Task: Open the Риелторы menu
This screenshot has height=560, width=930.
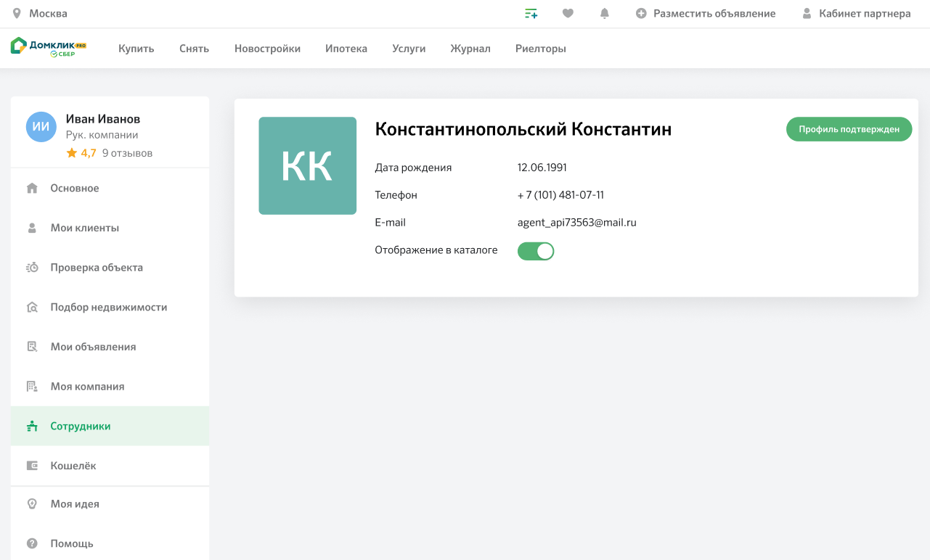Action: pyautogui.click(x=541, y=49)
